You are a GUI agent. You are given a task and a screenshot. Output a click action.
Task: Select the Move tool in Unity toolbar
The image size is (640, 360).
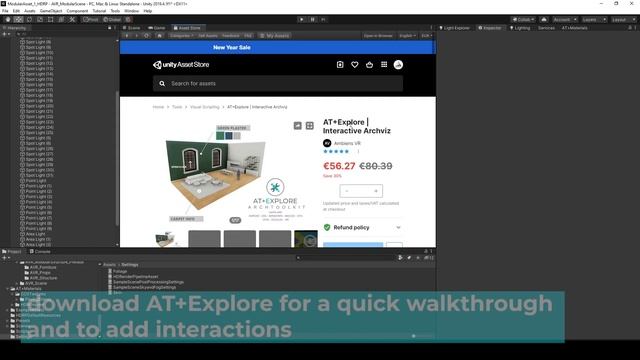coord(18,20)
